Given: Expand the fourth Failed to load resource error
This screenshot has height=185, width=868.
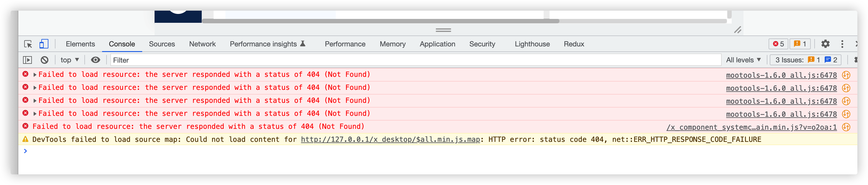Looking at the screenshot, I should (x=35, y=114).
